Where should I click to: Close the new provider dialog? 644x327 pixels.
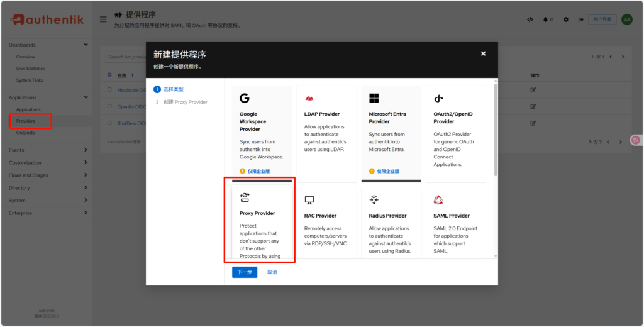point(484,53)
